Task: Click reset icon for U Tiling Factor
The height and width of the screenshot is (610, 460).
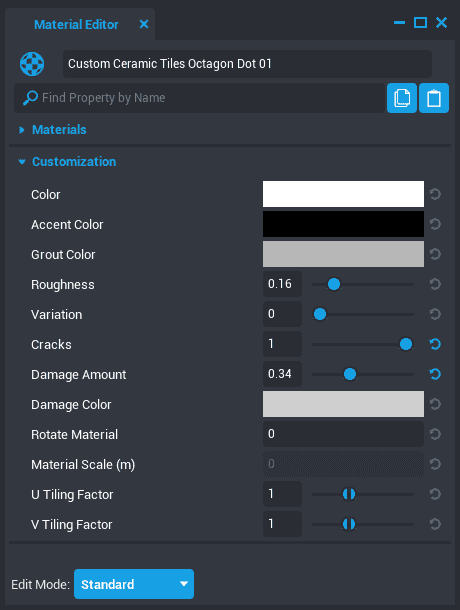Action: [x=435, y=494]
